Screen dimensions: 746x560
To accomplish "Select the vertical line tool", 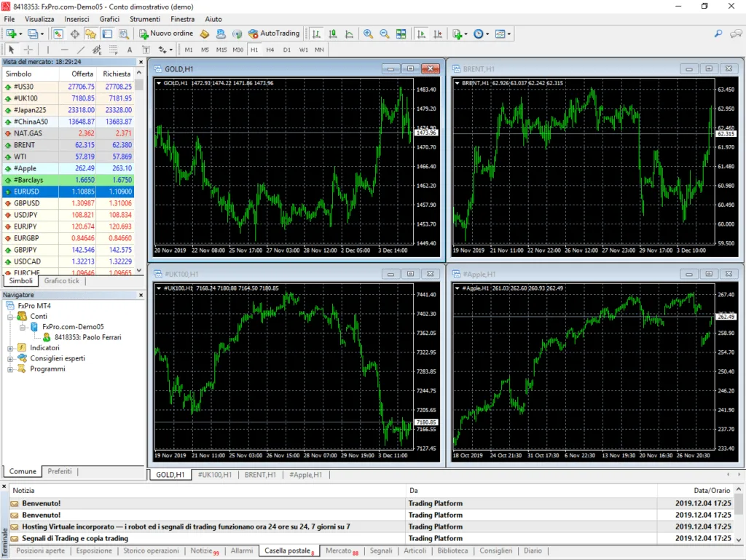I will point(47,50).
